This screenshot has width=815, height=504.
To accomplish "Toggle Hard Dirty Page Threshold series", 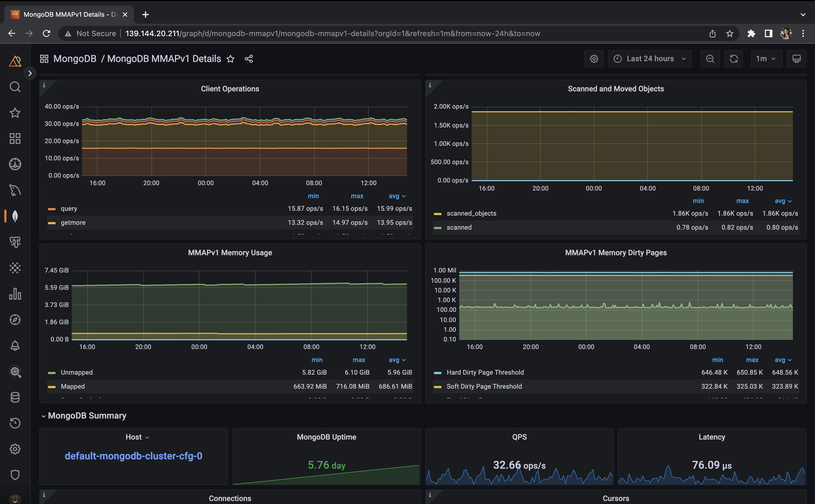I will point(485,372).
